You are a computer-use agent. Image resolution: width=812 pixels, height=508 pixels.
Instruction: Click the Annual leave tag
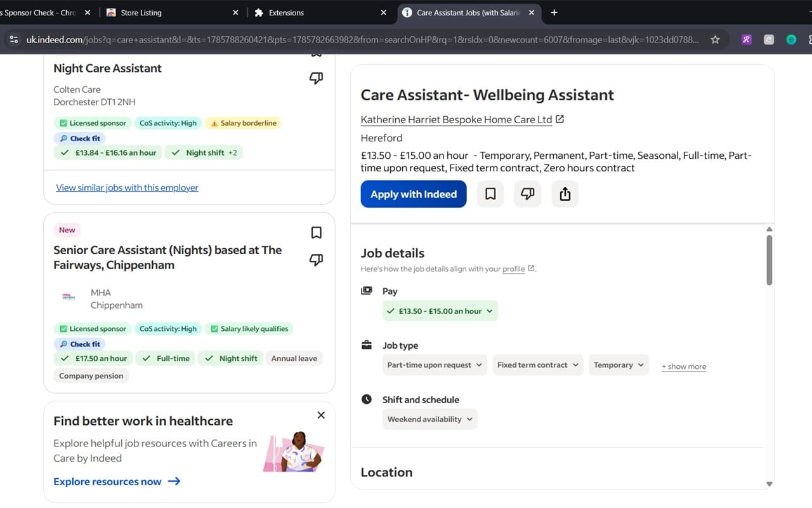pyautogui.click(x=294, y=358)
